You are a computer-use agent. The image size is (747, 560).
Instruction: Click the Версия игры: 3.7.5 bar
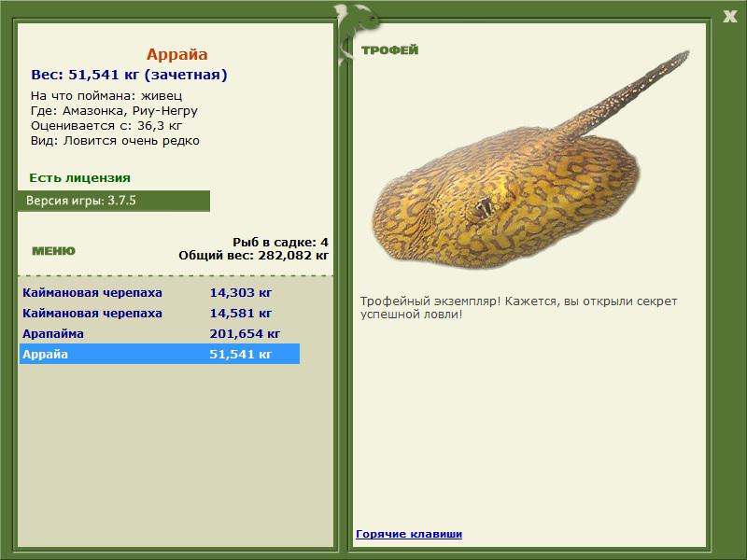pyautogui.click(x=114, y=201)
